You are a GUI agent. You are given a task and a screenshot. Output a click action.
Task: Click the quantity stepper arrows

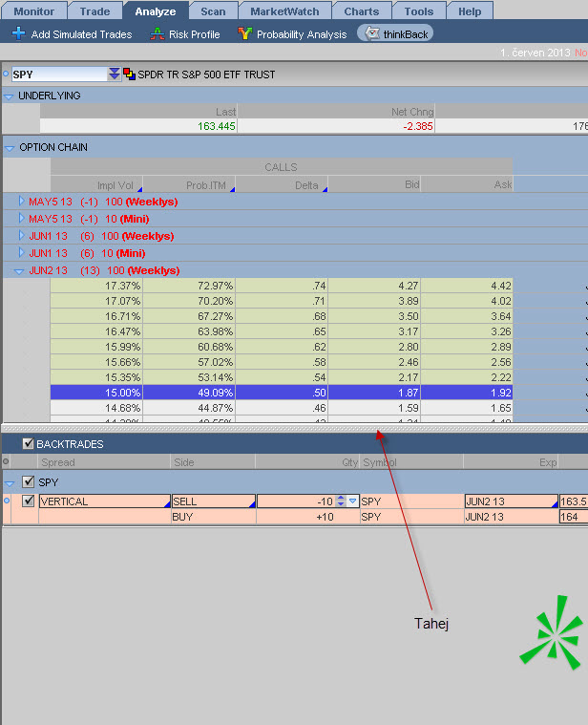point(341,501)
